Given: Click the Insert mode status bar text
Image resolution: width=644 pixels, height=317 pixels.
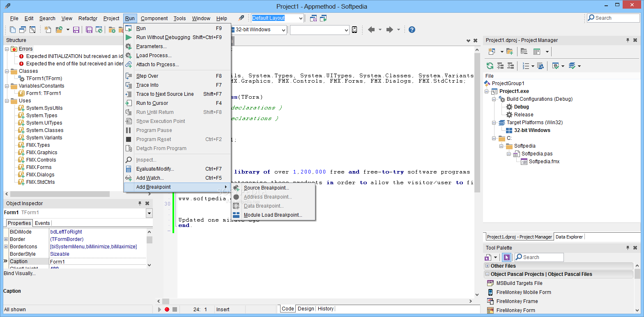Looking at the screenshot, I should [x=223, y=310].
